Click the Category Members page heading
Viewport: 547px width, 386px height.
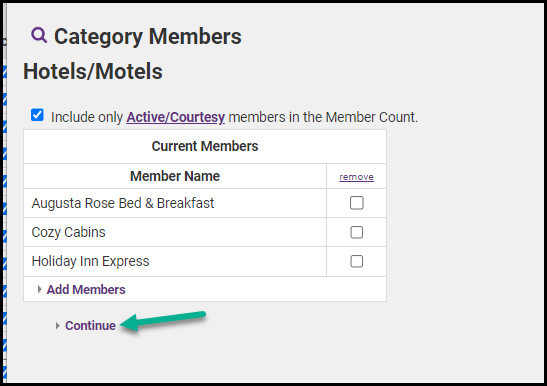pyautogui.click(x=148, y=37)
